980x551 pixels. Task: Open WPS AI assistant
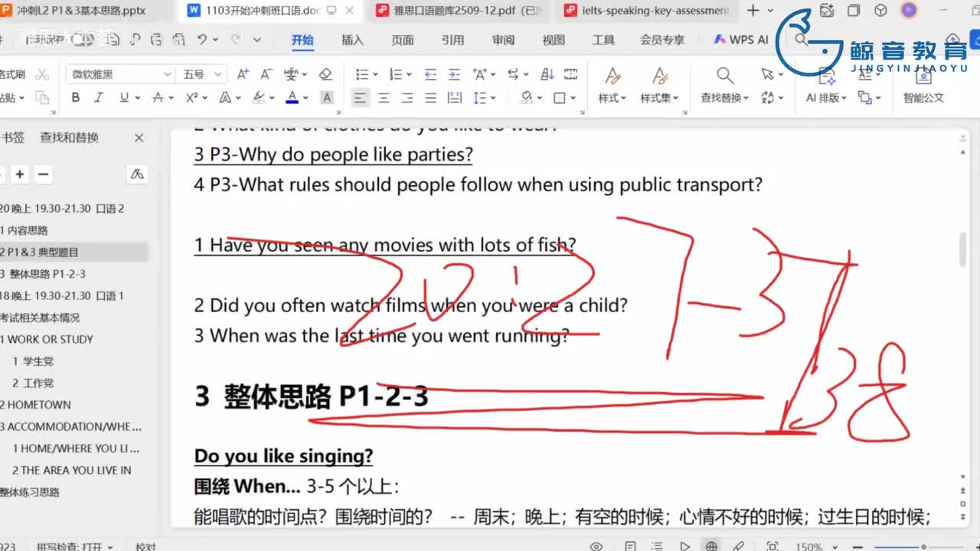coord(741,40)
